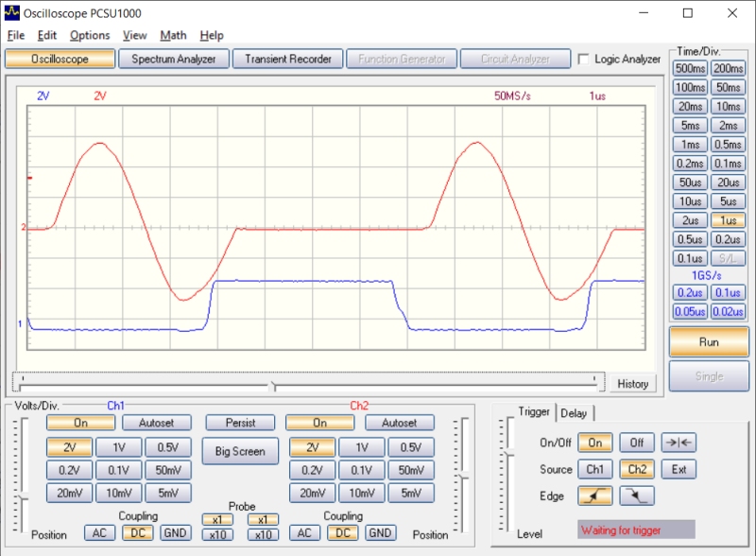Select 0.5ms time per division
This screenshot has width=756, height=556.
(727, 145)
